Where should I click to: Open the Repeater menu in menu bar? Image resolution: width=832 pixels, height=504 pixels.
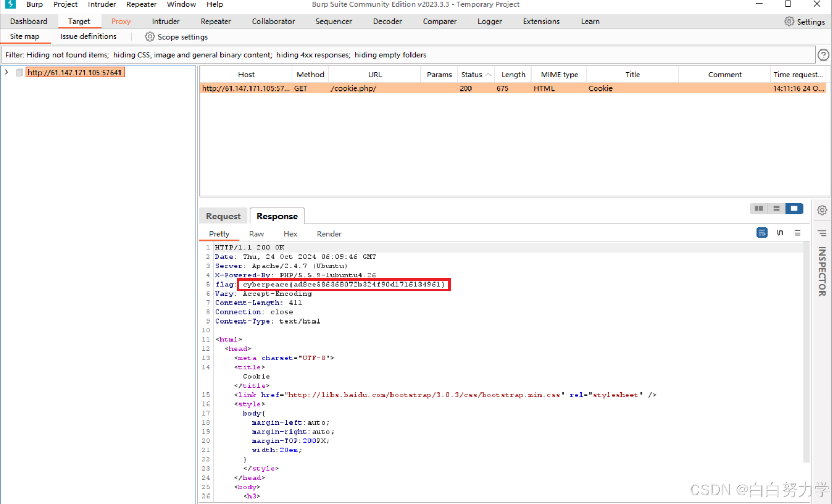click(x=141, y=4)
